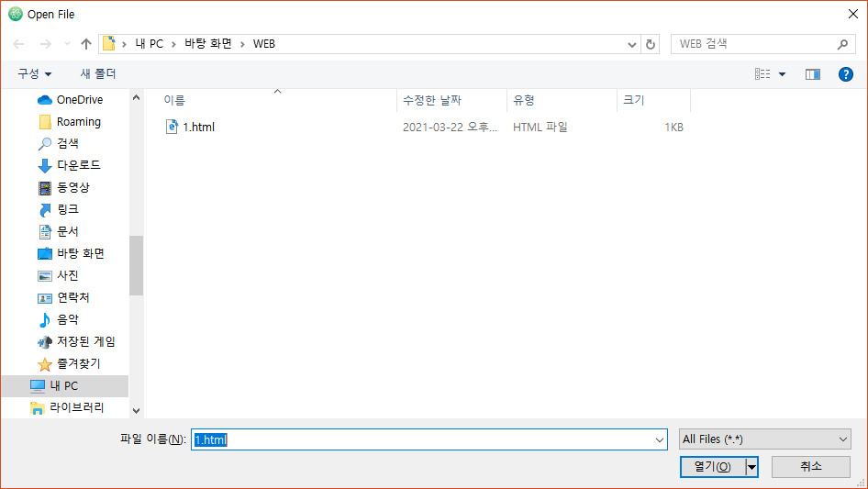Create a new folder with 새 폴더
The image size is (868, 489).
[98, 73]
